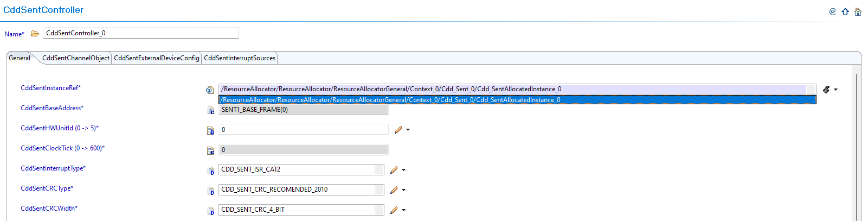Open the CddSentInterruptType dropdown
Viewport: 868px width, 221px height.
[x=379, y=169]
